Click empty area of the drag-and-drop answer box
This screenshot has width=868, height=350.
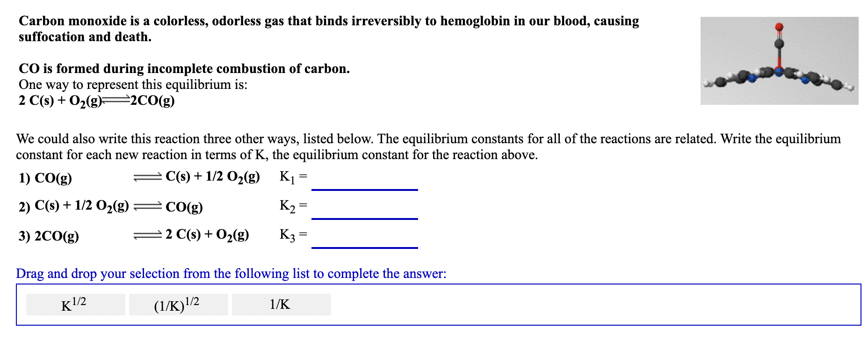(x=594, y=305)
